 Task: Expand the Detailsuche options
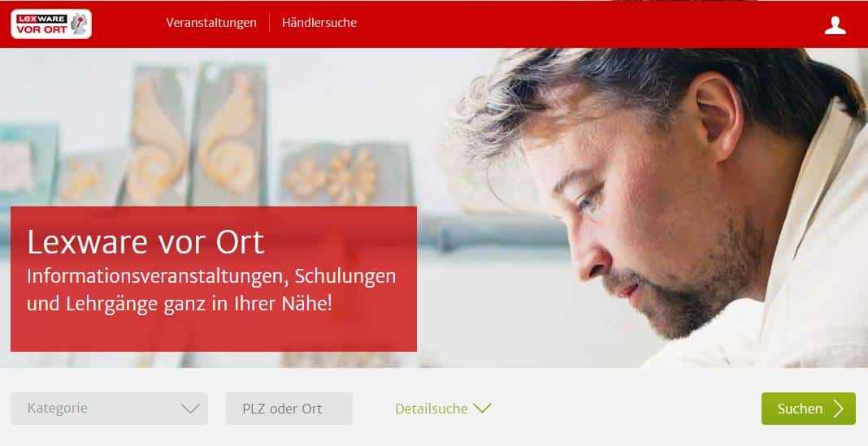coord(443,409)
